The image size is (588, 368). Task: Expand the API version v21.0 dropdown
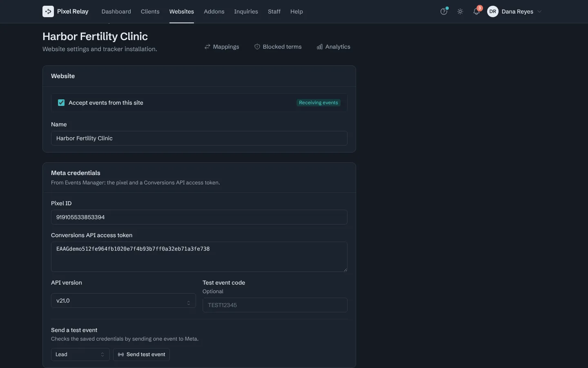click(x=123, y=301)
